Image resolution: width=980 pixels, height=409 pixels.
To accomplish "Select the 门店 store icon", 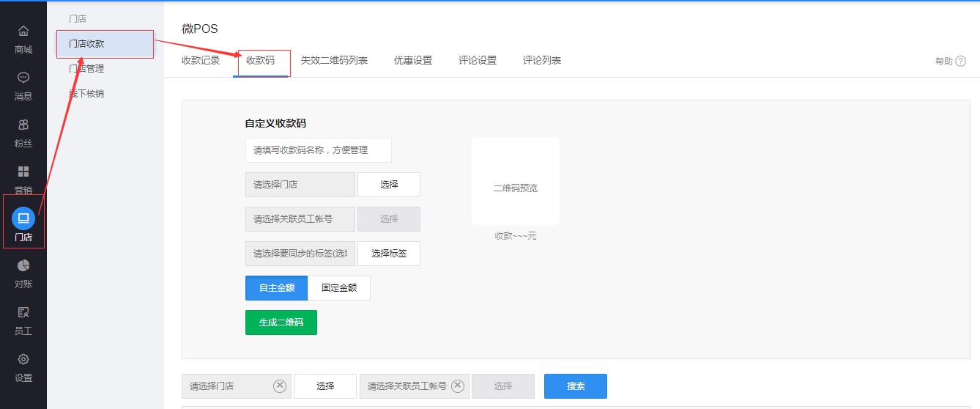I will click(x=23, y=218).
